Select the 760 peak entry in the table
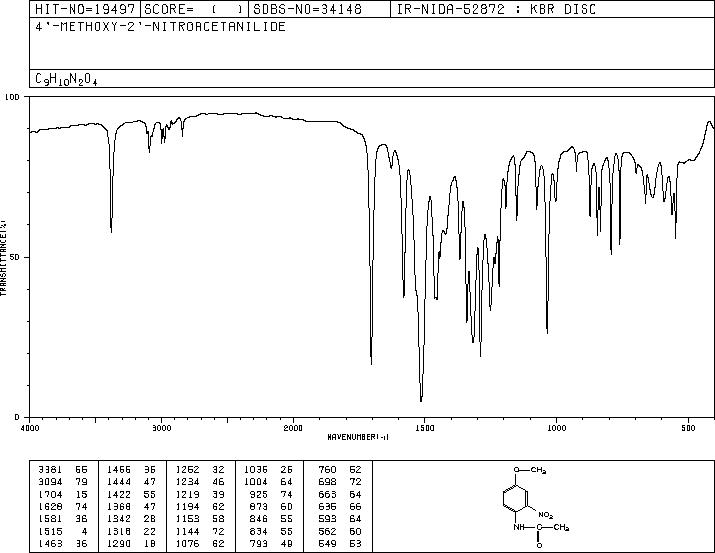 point(340,470)
